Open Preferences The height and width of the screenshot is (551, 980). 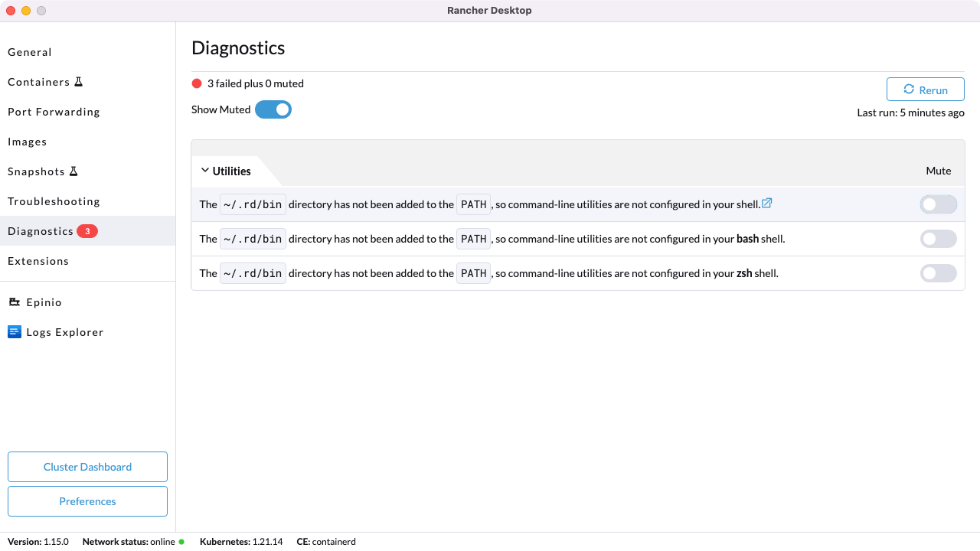(x=87, y=501)
